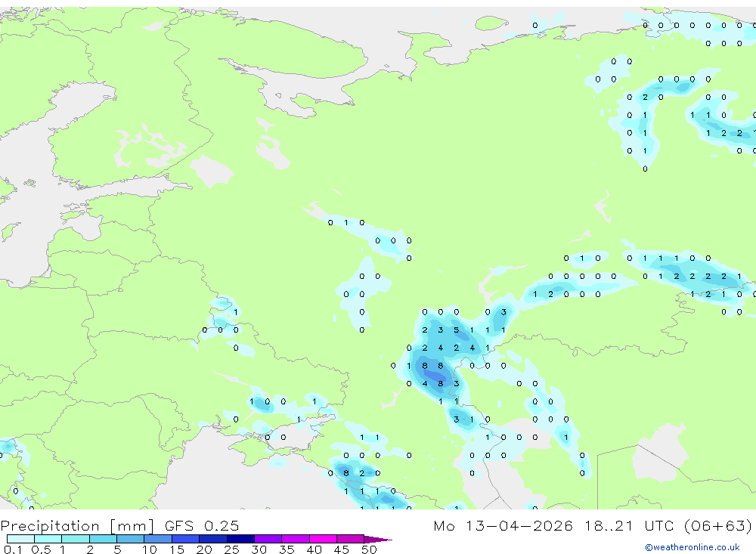Click the '0.1' legend scale label
The image size is (756, 554).
tap(13, 549)
